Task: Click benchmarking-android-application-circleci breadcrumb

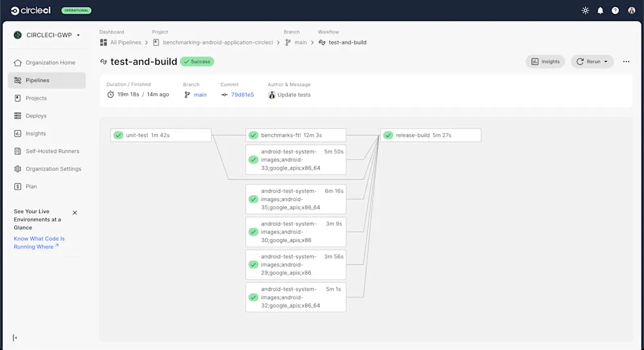Action: click(218, 42)
